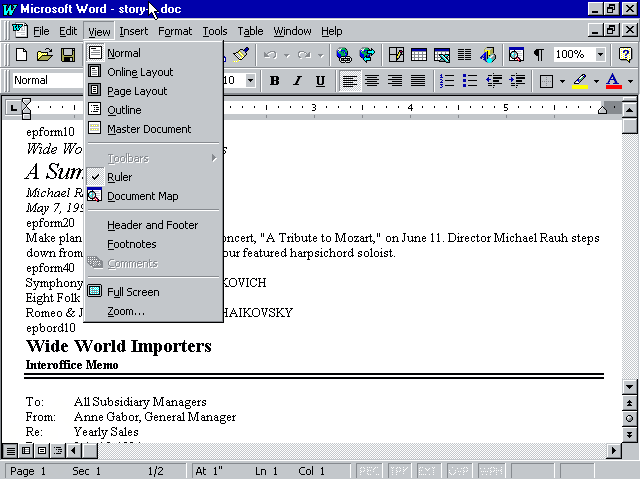
Task: Click the Increase Indent icon
Action: tap(517, 80)
